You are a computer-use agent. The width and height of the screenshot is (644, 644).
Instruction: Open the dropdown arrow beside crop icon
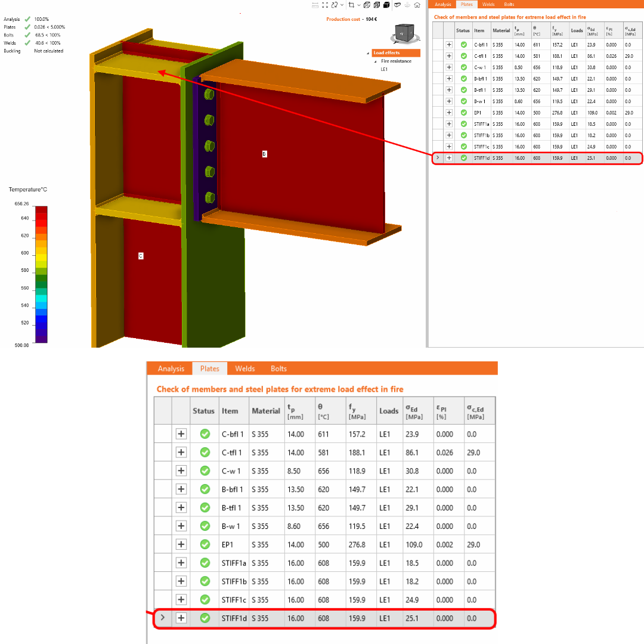[359, 5]
